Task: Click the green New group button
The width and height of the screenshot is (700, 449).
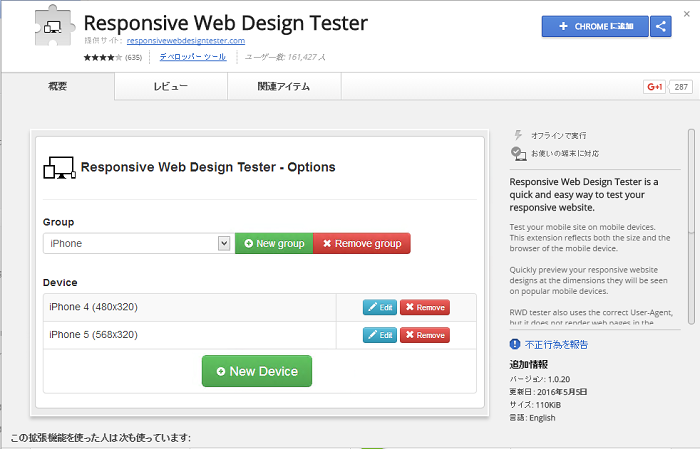Action: click(x=274, y=243)
